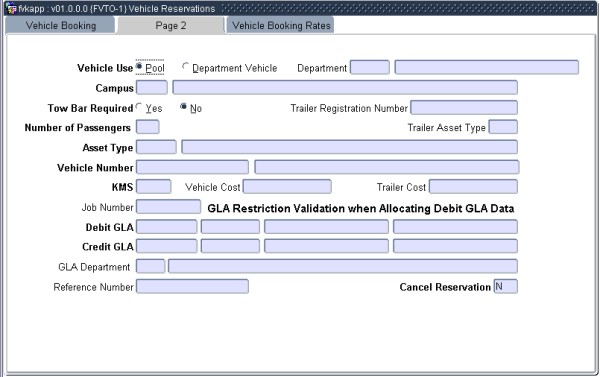Select the Pool vehicle use option

[x=139, y=67]
